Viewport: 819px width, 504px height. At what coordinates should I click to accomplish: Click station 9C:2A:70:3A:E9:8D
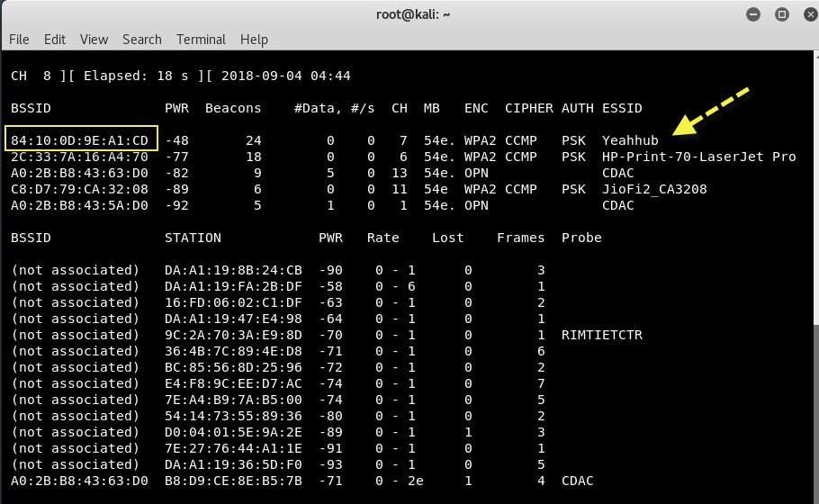pyautogui.click(x=233, y=335)
